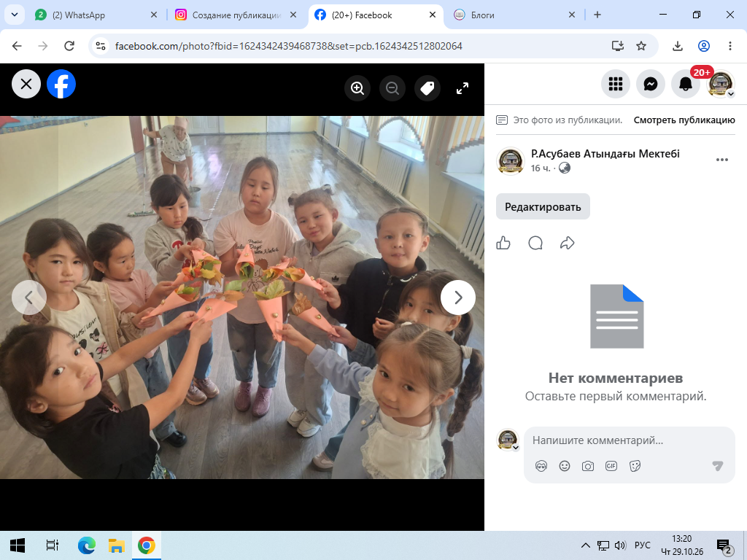Open the emoji picker in comment
The width and height of the screenshot is (747, 560).
point(565,466)
